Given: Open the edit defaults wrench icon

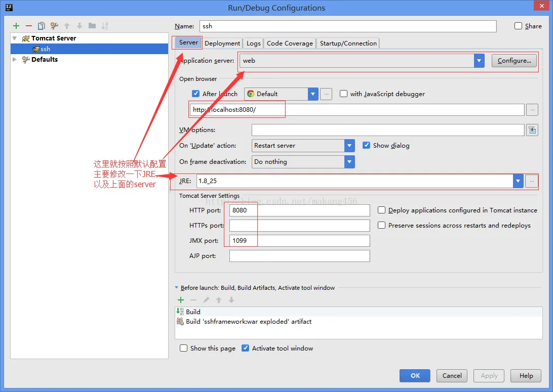Looking at the screenshot, I should coord(54,26).
